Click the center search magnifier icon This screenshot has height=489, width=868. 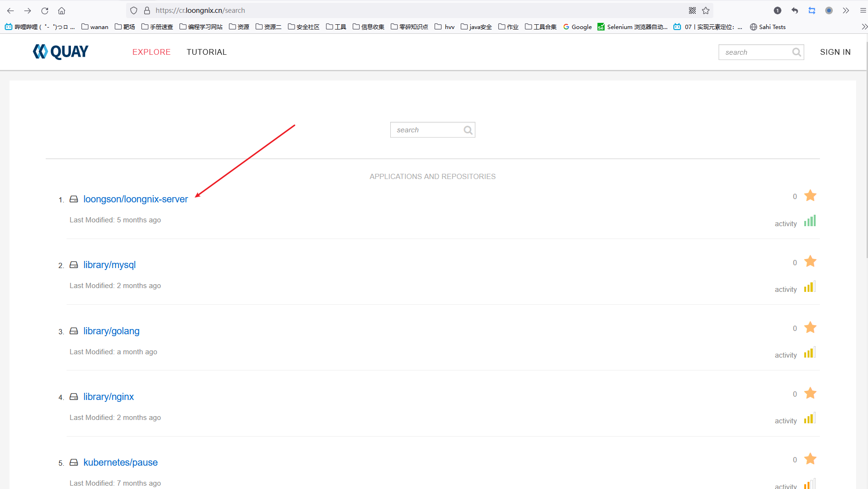click(468, 130)
